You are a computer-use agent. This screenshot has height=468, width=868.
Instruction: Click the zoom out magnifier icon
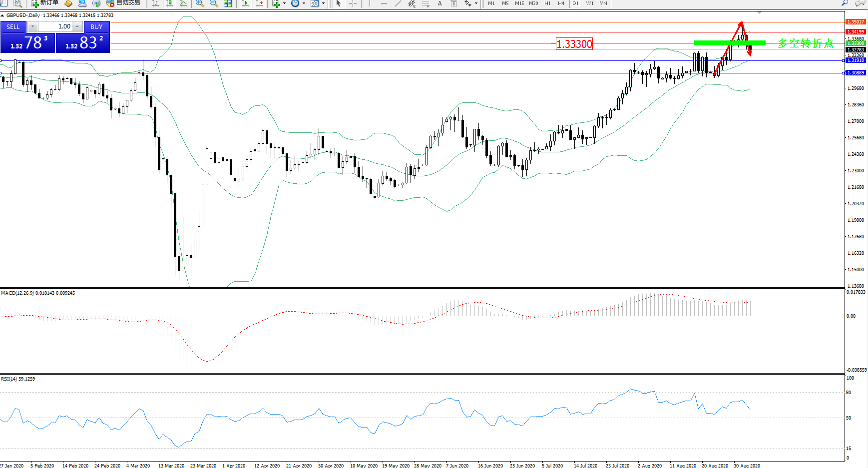point(214,3)
